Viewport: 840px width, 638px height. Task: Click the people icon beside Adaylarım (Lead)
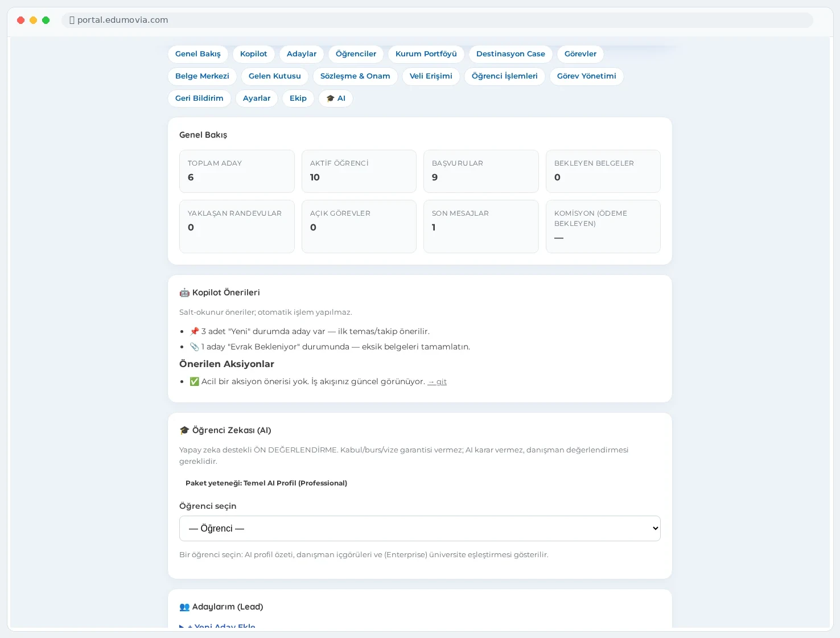184,607
